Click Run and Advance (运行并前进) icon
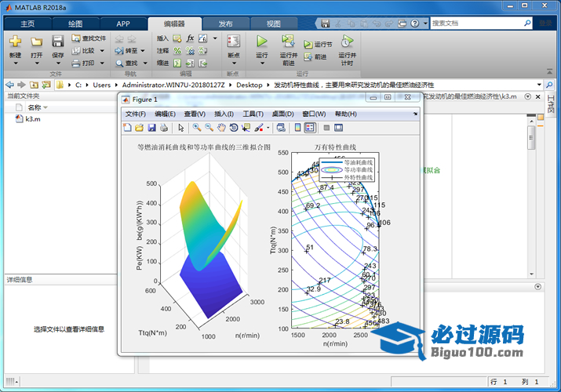561x392 pixels. [x=288, y=41]
